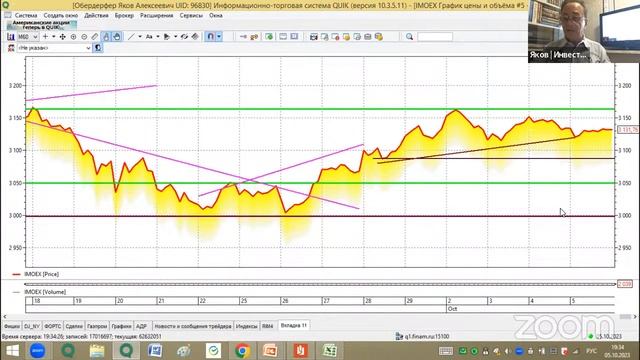
Task: Click the table window icon with red mark
Action: click(336, 37)
